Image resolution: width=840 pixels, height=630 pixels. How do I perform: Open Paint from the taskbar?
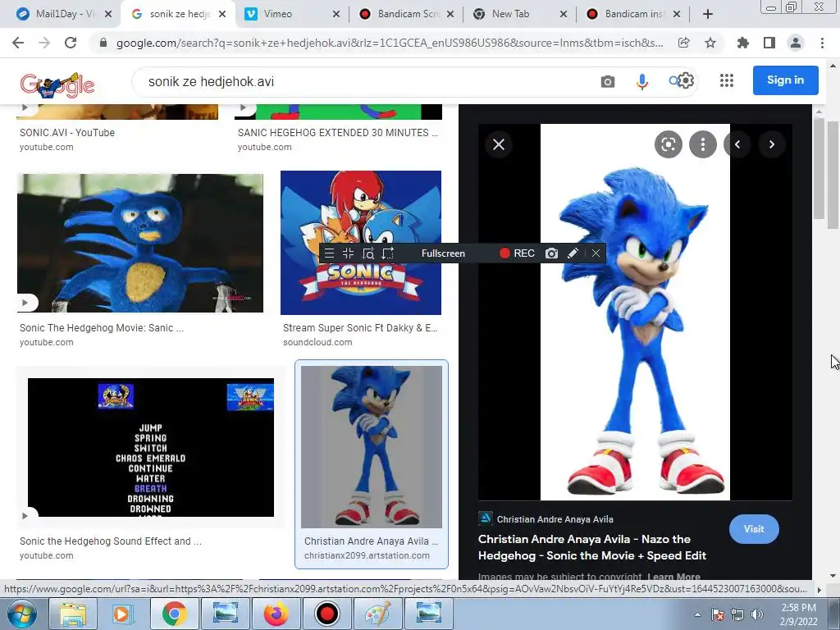(377, 614)
